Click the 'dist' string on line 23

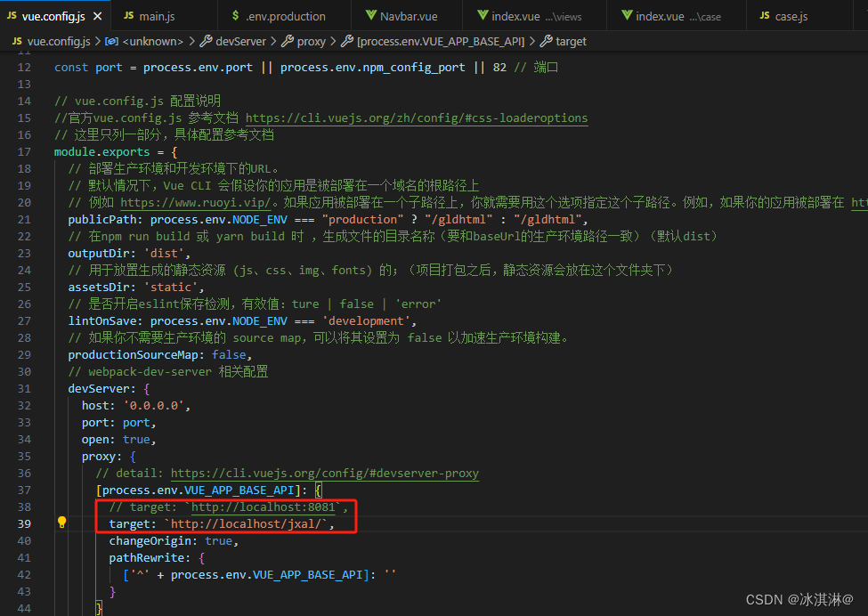point(164,254)
